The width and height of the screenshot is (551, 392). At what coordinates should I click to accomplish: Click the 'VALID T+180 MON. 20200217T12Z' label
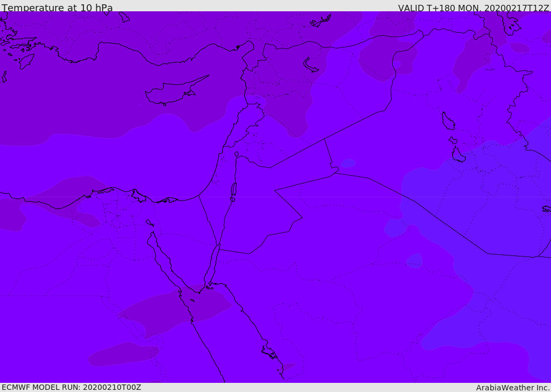pyautogui.click(x=474, y=8)
